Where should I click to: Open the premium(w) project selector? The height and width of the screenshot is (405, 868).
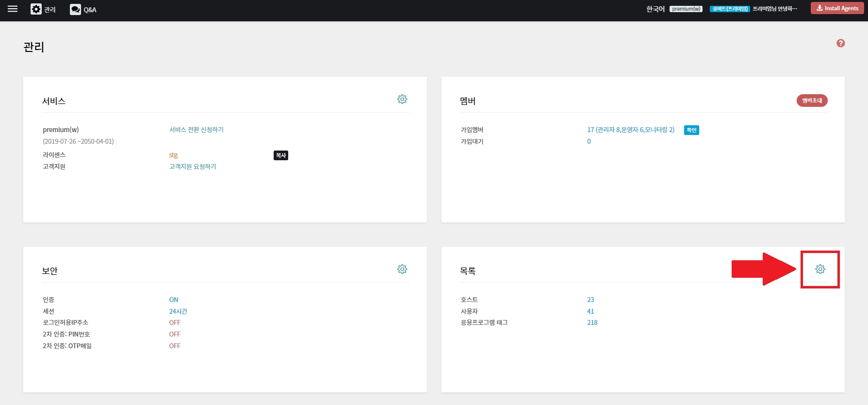coord(686,9)
